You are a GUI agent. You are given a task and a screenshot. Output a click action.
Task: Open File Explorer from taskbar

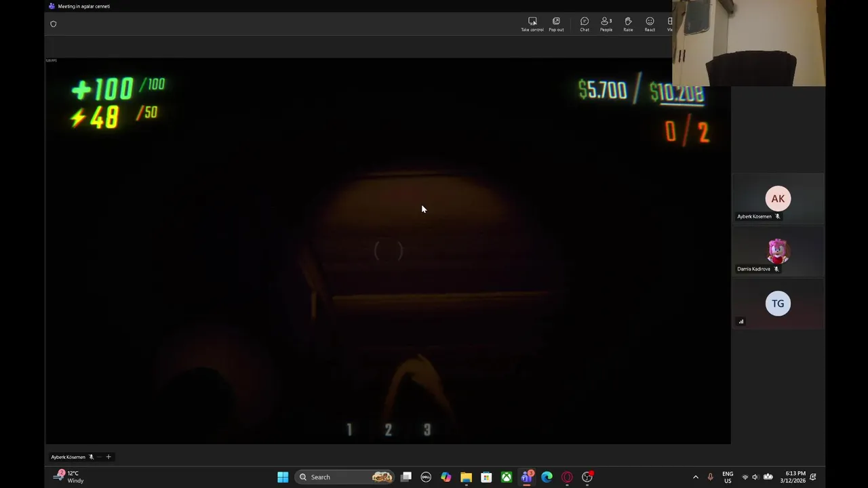pyautogui.click(x=466, y=477)
